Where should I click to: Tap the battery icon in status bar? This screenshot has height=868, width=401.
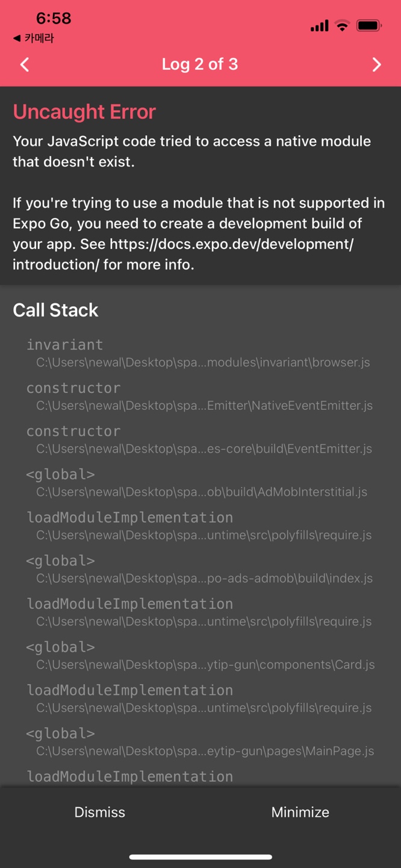368,26
